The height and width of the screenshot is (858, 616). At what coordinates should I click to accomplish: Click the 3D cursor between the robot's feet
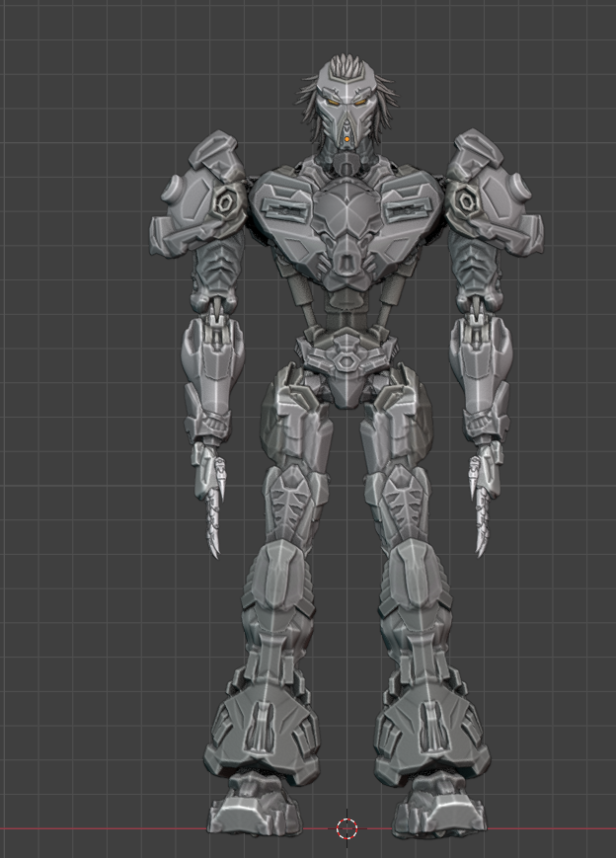click(346, 828)
